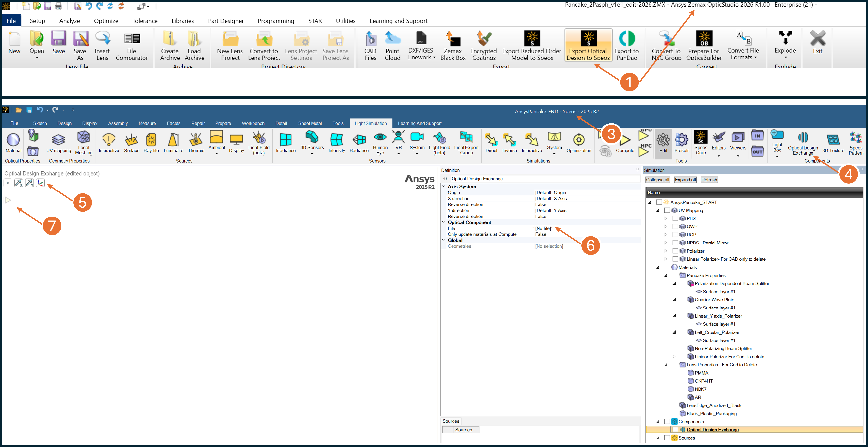Click Origin value [Default] Origin
Screen dimensions: 868x447
pyautogui.click(x=550, y=193)
